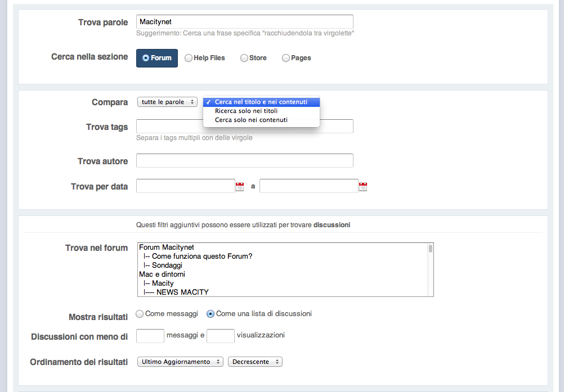Open the end date calendar picker

363,187
